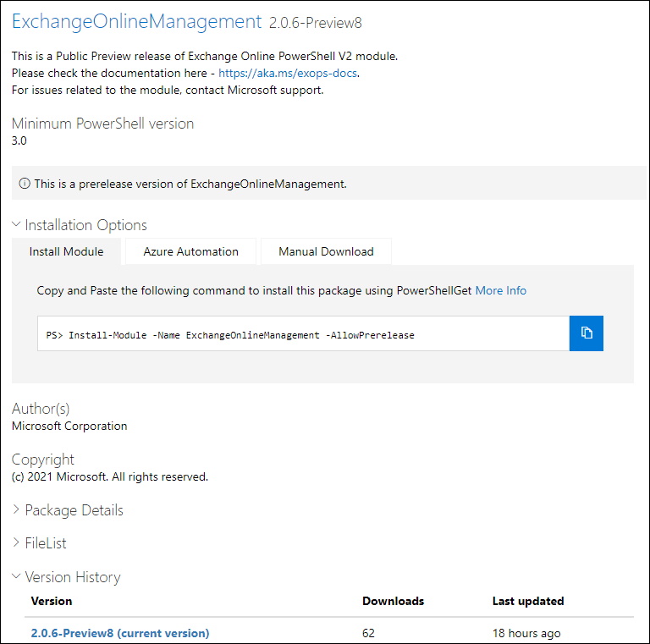Click the Version column header

point(52,601)
